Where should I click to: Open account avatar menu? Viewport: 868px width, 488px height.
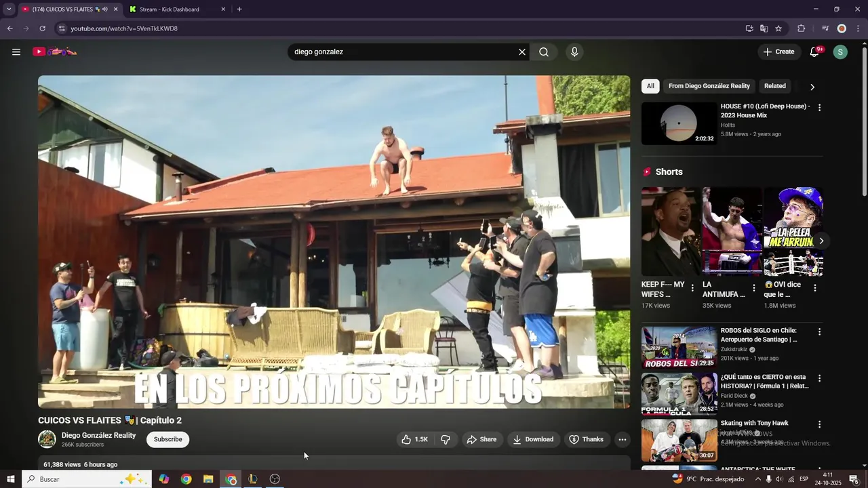(840, 52)
